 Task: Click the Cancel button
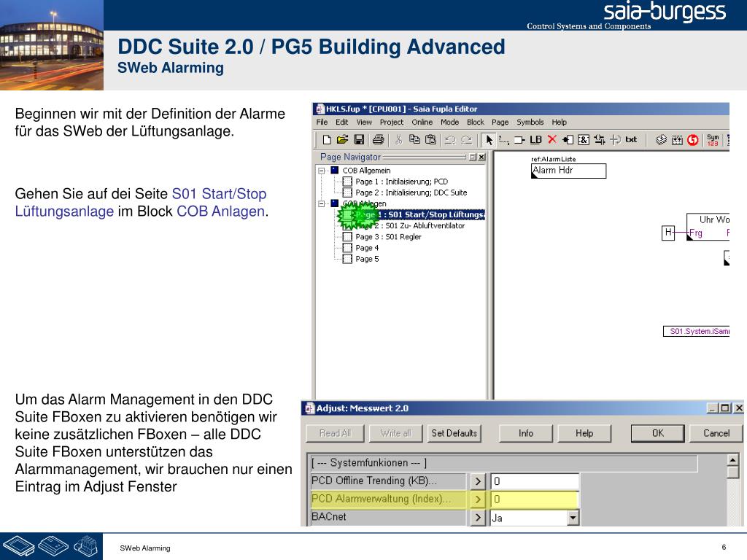(x=716, y=433)
